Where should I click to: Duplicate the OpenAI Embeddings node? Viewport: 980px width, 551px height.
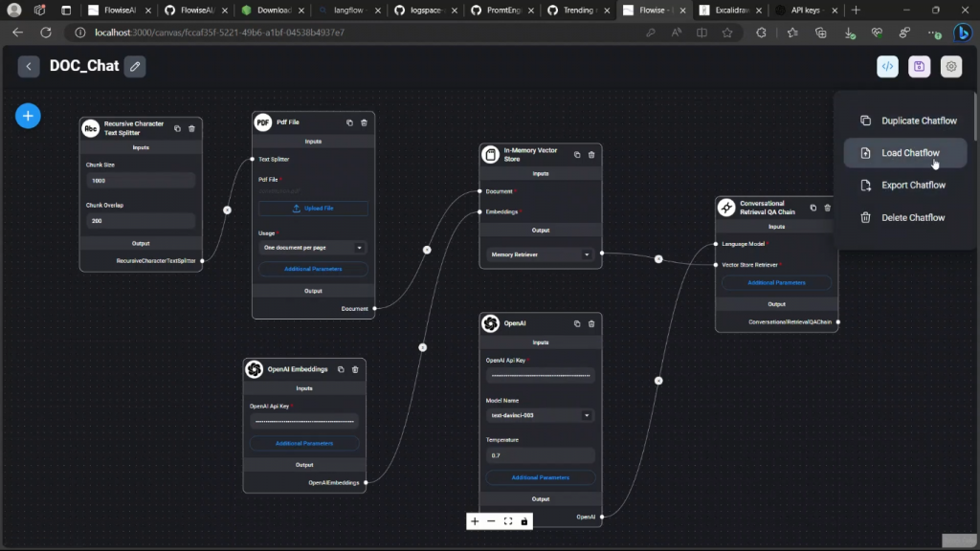[341, 369]
